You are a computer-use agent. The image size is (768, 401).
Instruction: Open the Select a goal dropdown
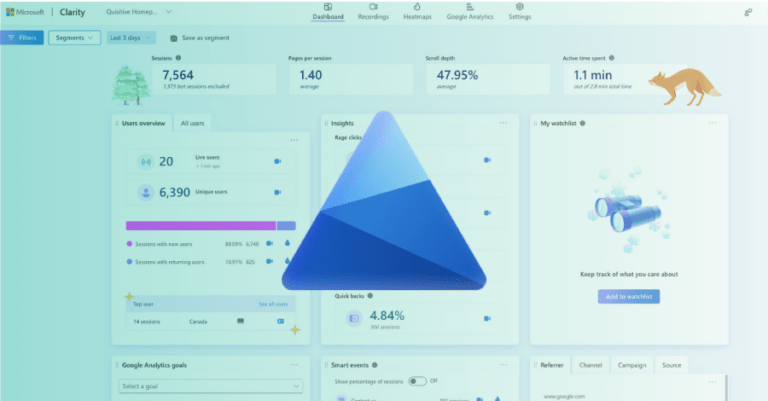tap(210, 386)
